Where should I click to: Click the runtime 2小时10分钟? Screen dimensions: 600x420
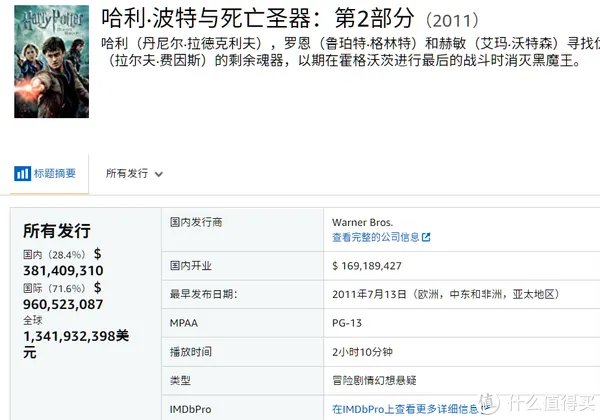(362, 352)
